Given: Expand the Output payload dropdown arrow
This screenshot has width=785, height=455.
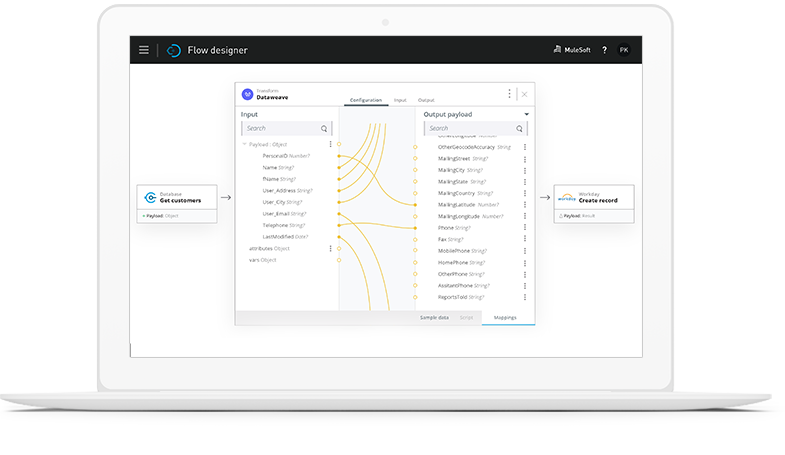Looking at the screenshot, I should pyautogui.click(x=527, y=115).
